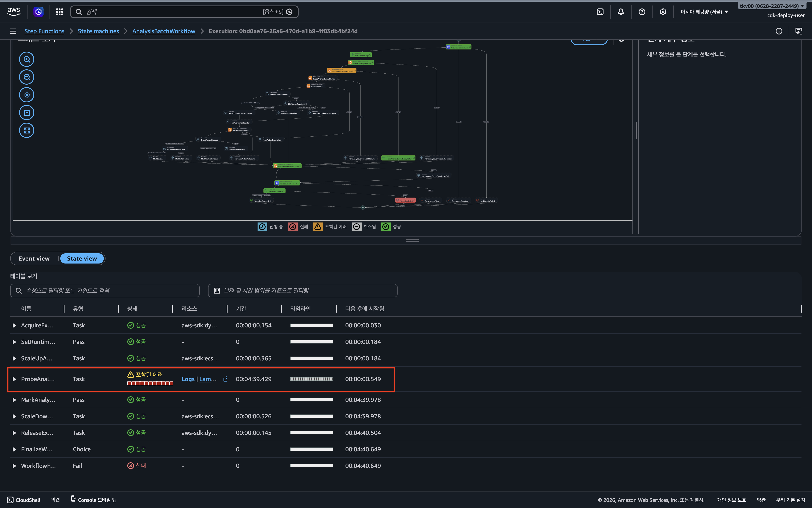The image size is (812, 508).
Task: Open the AWS services grid menu
Action: [x=59, y=12]
